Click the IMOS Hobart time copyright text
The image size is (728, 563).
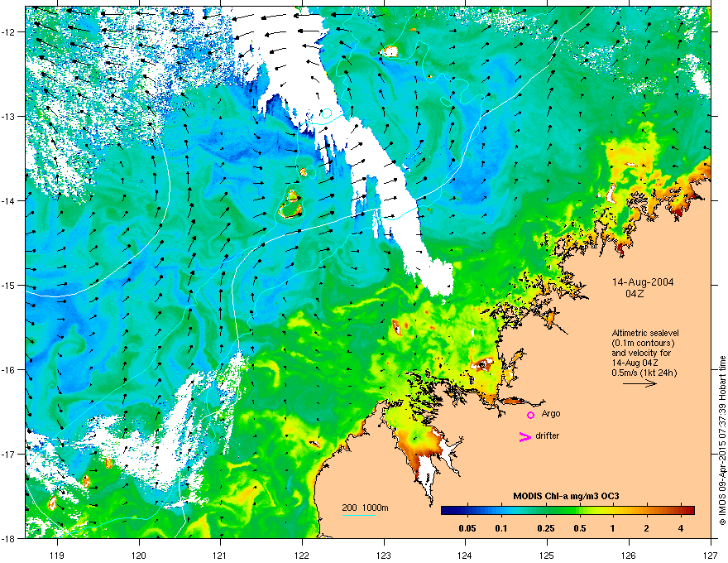click(722, 440)
